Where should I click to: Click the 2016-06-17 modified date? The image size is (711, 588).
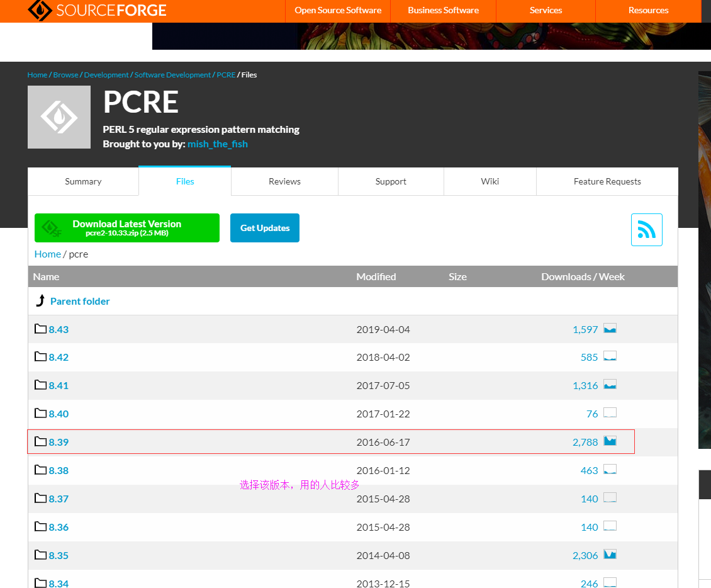pos(383,443)
